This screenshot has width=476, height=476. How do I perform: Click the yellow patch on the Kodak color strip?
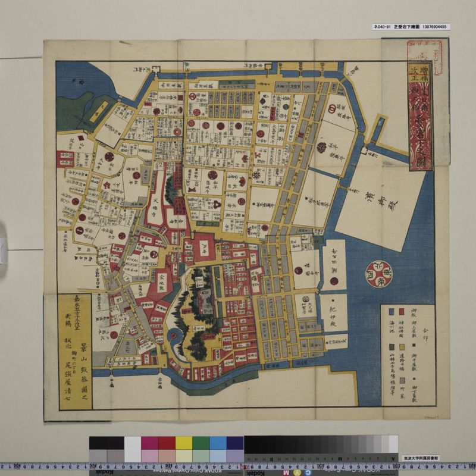pos(184,444)
